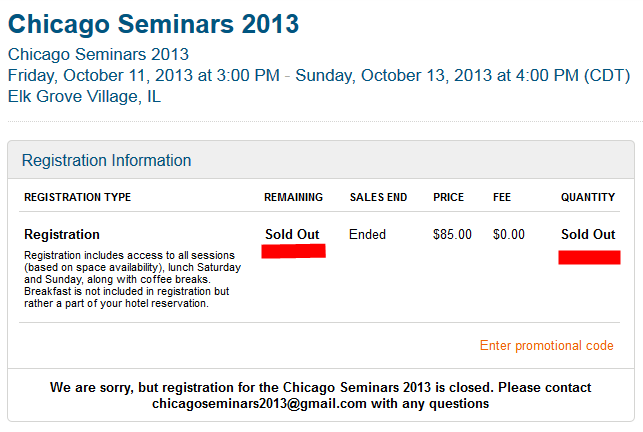
Task: Click the REGISTRATION TYPE column header
Action: (77, 198)
